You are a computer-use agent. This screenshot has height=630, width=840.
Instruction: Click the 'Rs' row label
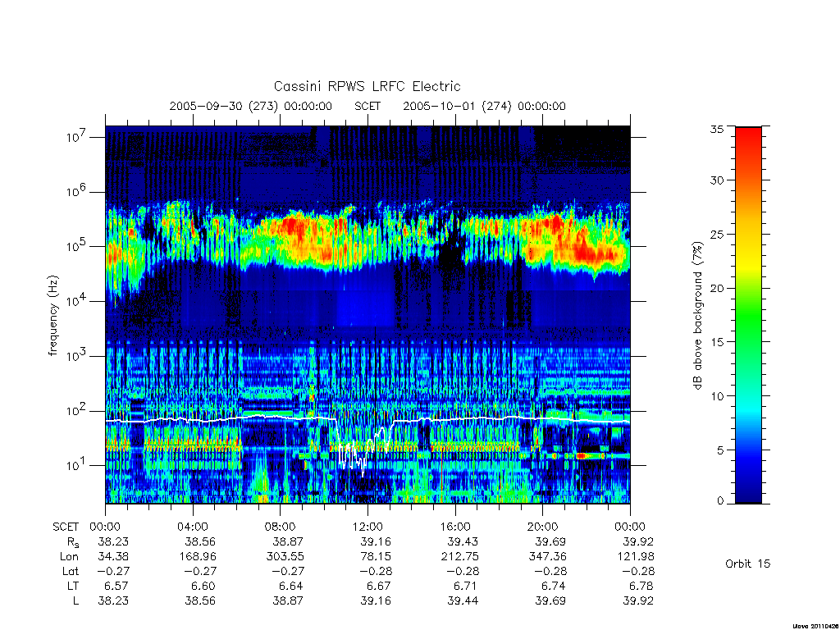coord(73,542)
